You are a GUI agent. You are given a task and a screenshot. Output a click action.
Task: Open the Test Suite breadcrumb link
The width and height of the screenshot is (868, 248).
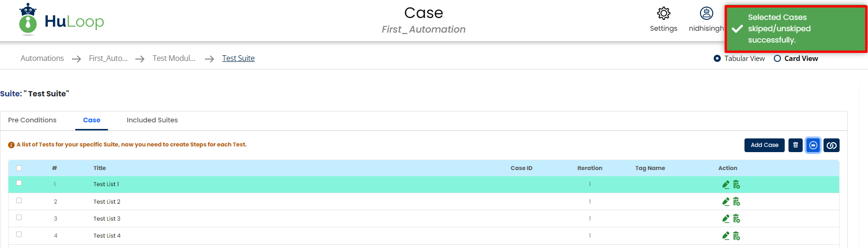coord(238,59)
